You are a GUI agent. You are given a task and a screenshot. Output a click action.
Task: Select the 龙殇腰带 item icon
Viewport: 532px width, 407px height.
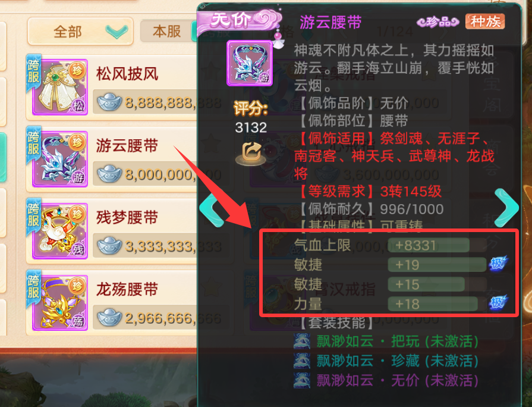[x=60, y=303]
